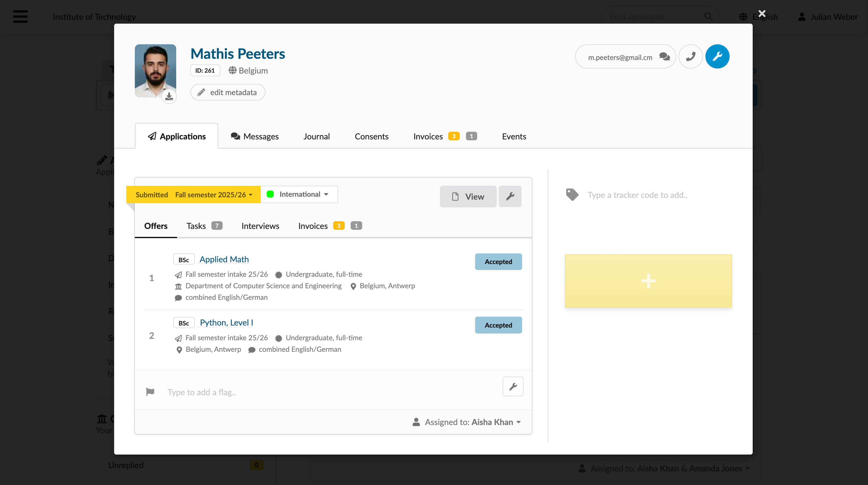Open the Messages tab
The image size is (868, 485).
pos(255,136)
